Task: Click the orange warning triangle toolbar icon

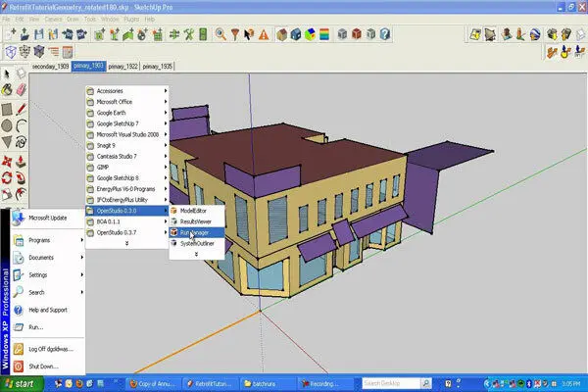Action: [264, 33]
